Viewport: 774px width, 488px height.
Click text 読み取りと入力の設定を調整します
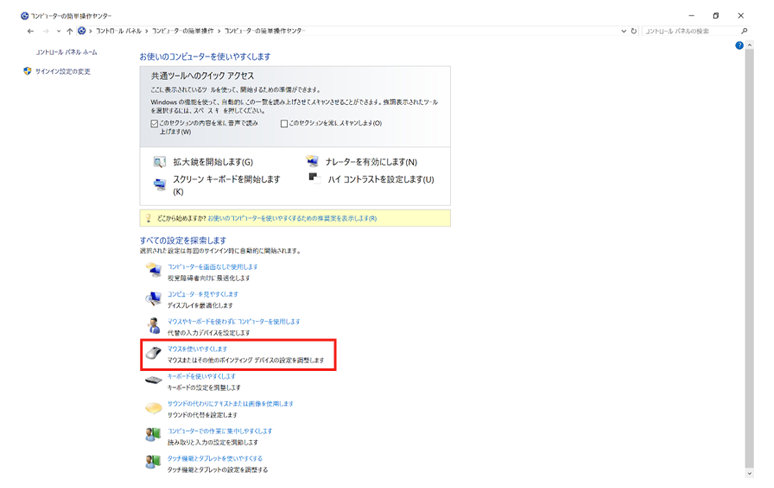click(213, 443)
